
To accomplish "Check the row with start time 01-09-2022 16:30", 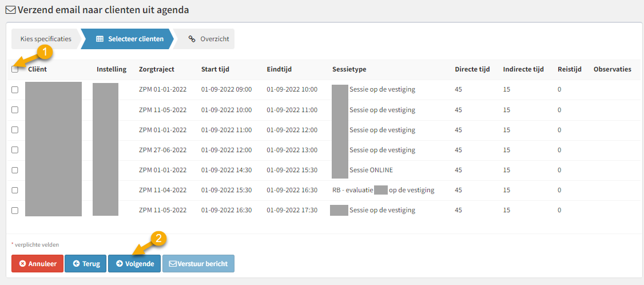I will point(15,210).
